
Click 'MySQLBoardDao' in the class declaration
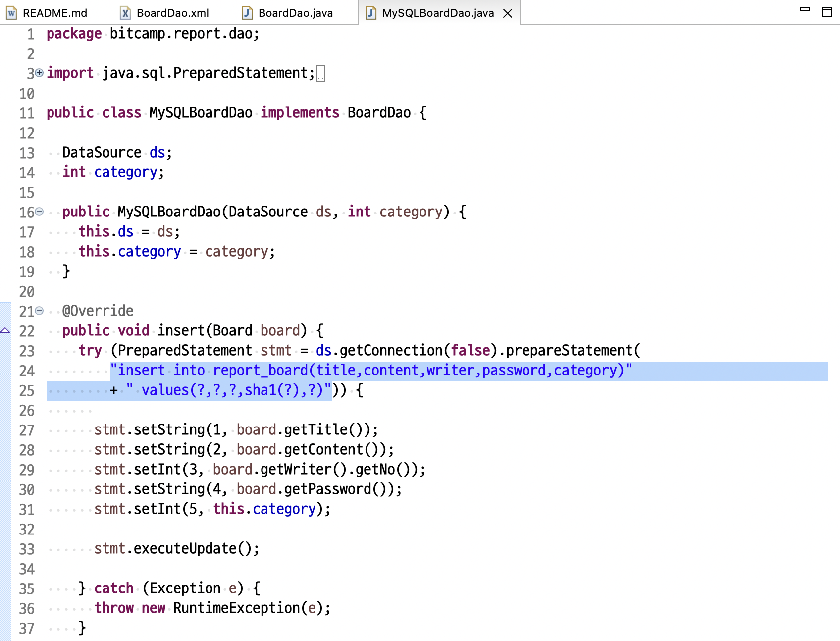point(201,113)
